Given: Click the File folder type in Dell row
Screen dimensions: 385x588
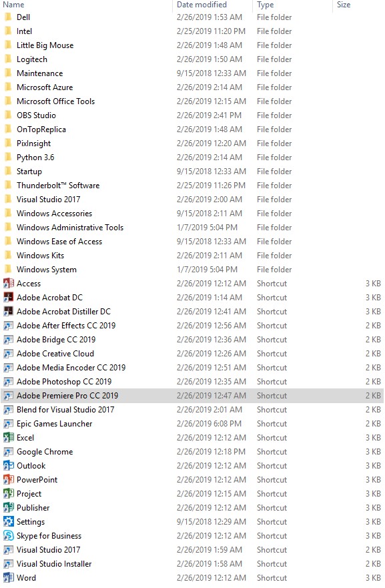Looking at the screenshot, I should point(274,17).
